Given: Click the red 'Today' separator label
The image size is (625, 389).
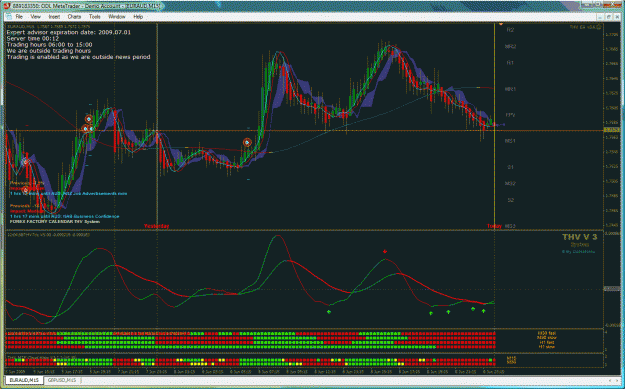Looking at the screenshot, I should click(x=494, y=226).
